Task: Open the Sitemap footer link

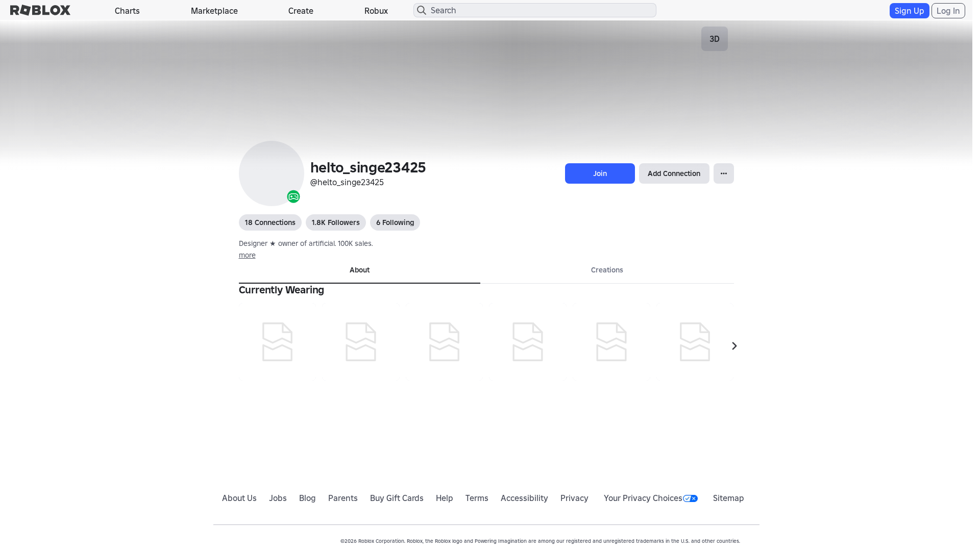Action: [x=728, y=498]
